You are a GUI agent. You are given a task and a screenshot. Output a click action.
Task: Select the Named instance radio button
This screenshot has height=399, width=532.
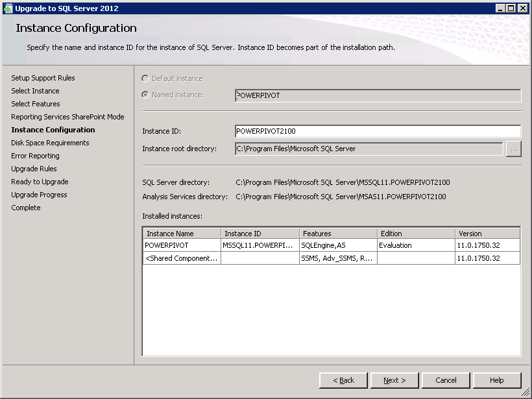(145, 95)
